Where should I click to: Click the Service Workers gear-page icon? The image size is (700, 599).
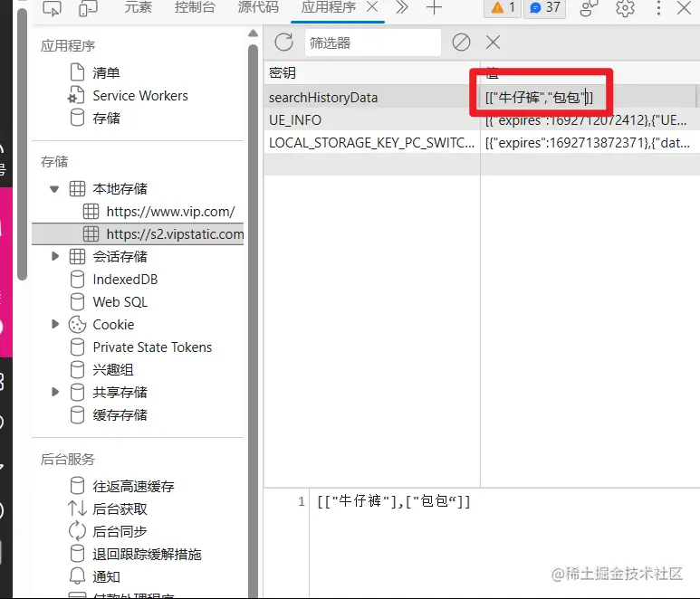[x=76, y=95]
